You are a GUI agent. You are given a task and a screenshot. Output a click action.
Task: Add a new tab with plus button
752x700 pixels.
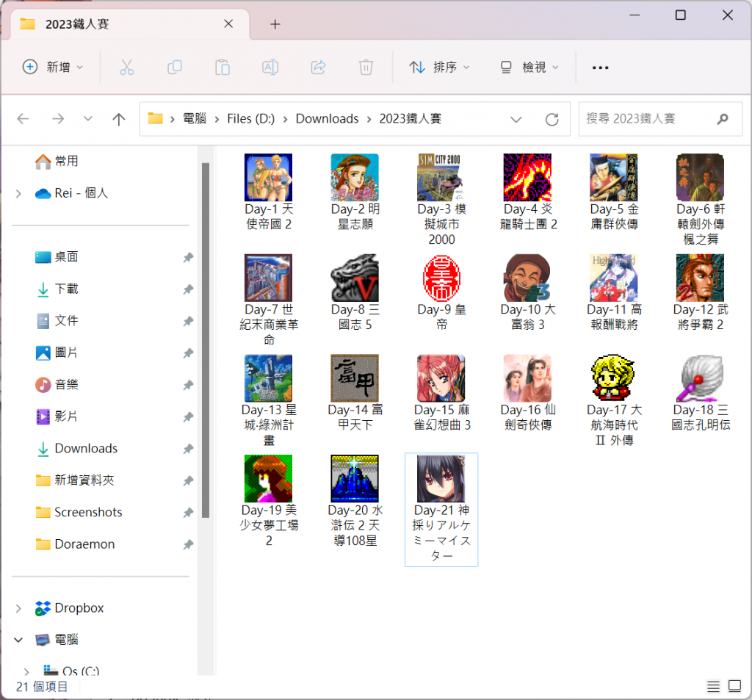(275, 24)
